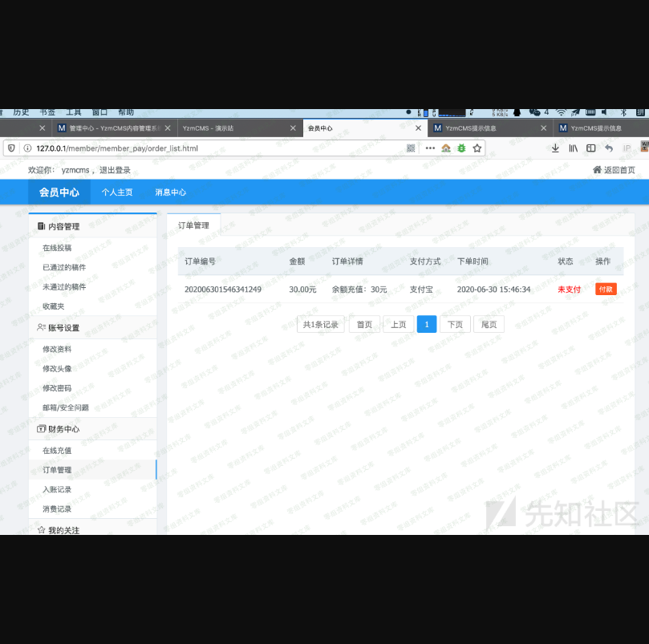The height and width of the screenshot is (644, 649).
Task: Open the 消息中心 navigation item
Action: click(171, 192)
